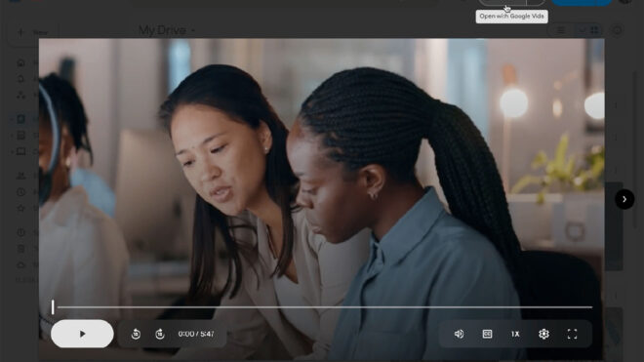
Task: Open the Home sidebar icon
Action: 20,62
